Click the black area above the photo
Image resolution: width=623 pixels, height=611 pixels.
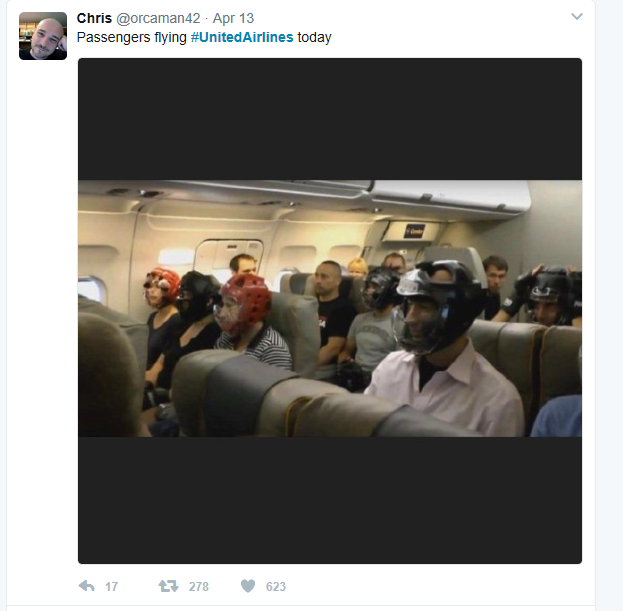pyautogui.click(x=330, y=119)
